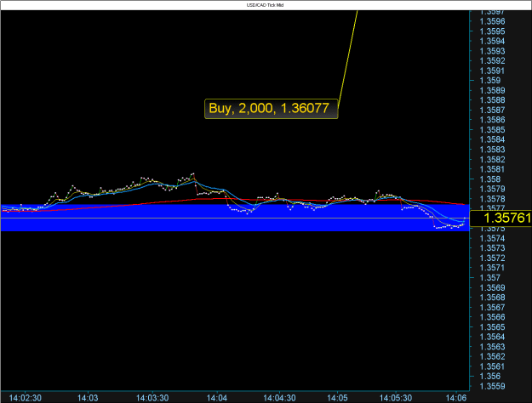Click the 1.3583 price axis label
Image resolution: width=532 pixels, height=403 pixels.
pos(492,150)
